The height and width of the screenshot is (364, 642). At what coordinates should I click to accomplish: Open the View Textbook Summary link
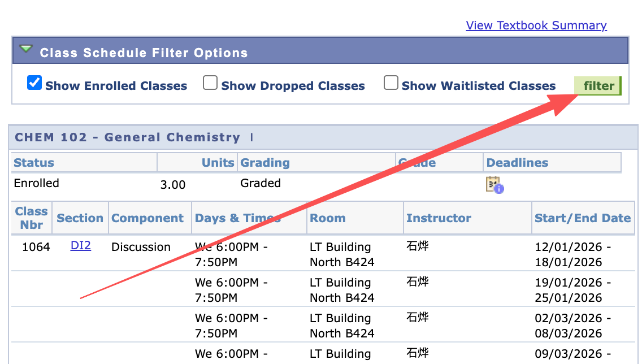(x=536, y=25)
